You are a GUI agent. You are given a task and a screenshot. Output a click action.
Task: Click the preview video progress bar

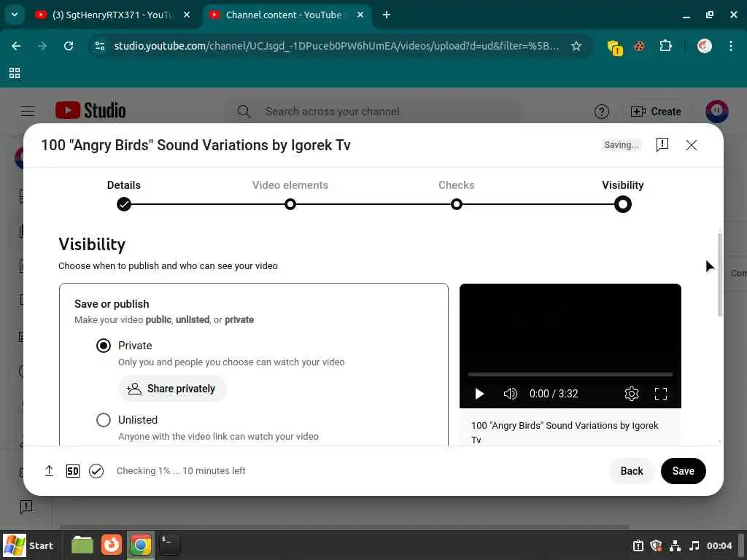pos(570,374)
